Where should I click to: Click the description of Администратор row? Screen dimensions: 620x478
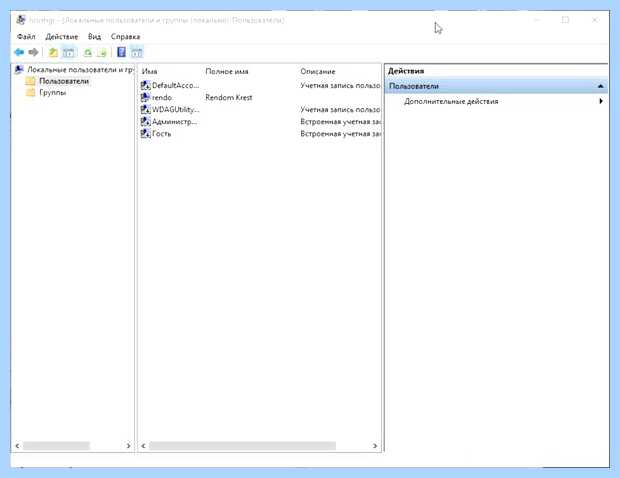click(x=340, y=121)
